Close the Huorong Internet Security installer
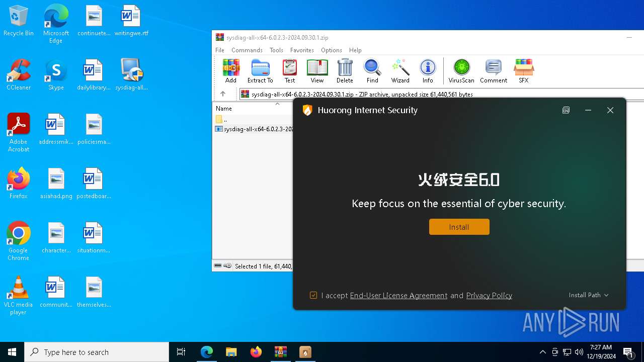The width and height of the screenshot is (644, 362). pos(610,110)
